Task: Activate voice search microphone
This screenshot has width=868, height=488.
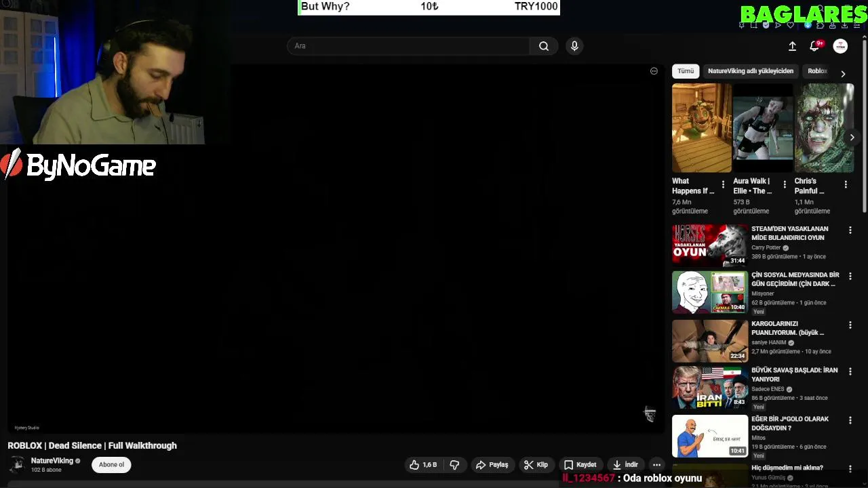Action: tap(574, 46)
